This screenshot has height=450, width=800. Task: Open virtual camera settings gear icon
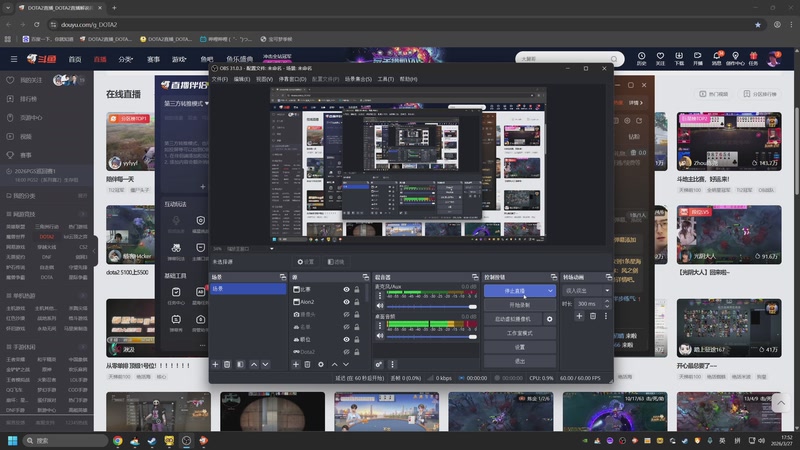[549, 319]
